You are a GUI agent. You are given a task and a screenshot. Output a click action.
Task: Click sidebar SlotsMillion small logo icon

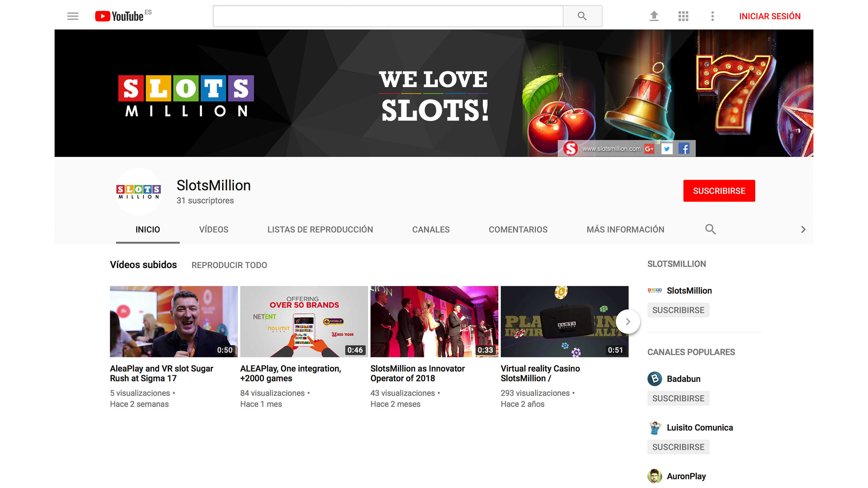[654, 290]
